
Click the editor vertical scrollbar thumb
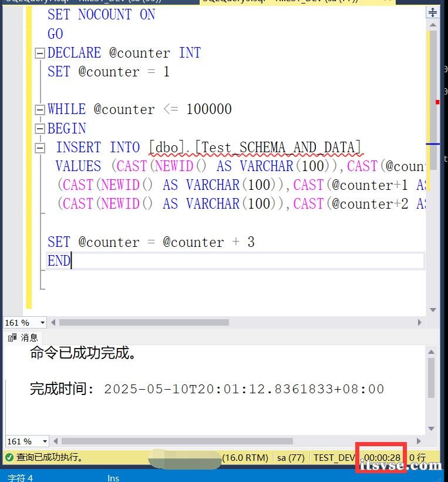click(x=433, y=100)
